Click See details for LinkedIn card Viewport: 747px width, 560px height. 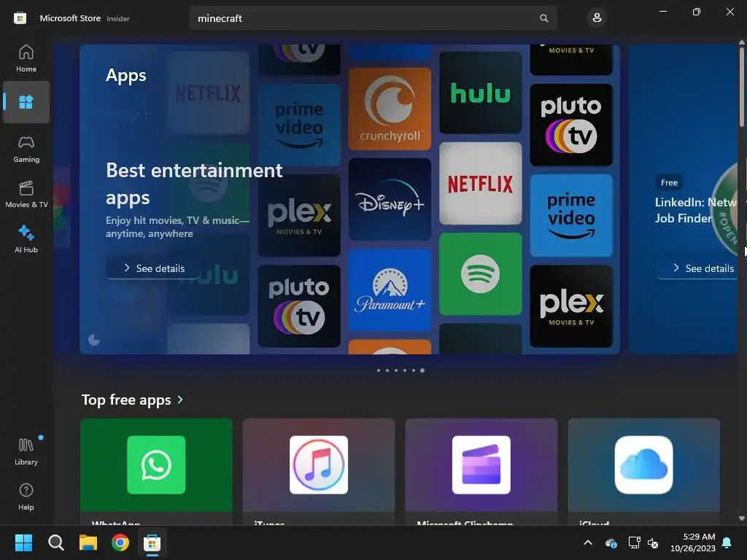(x=697, y=268)
